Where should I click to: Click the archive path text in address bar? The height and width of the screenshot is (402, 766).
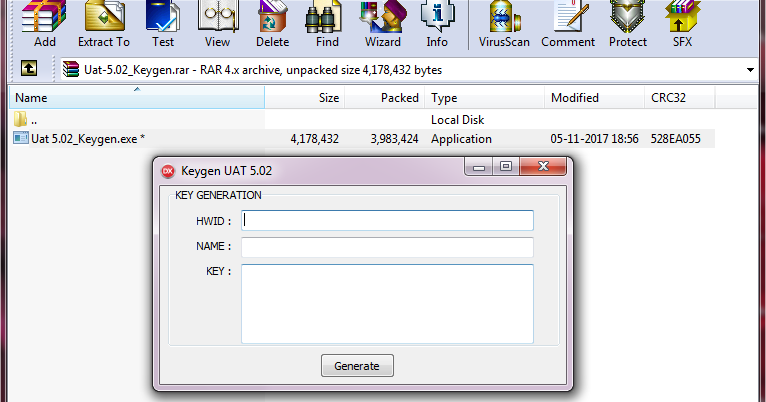click(x=263, y=70)
